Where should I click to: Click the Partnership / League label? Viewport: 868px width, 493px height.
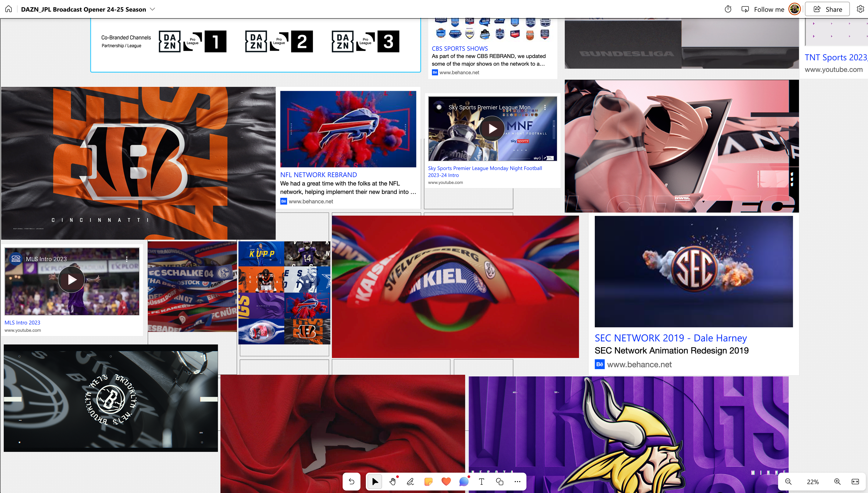pyautogui.click(x=121, y=46)
